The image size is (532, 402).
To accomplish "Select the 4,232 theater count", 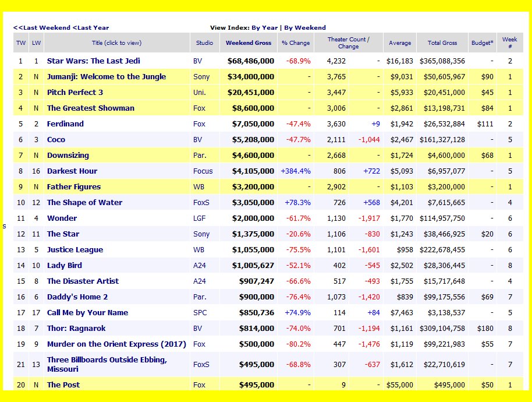I will point(336,61).
